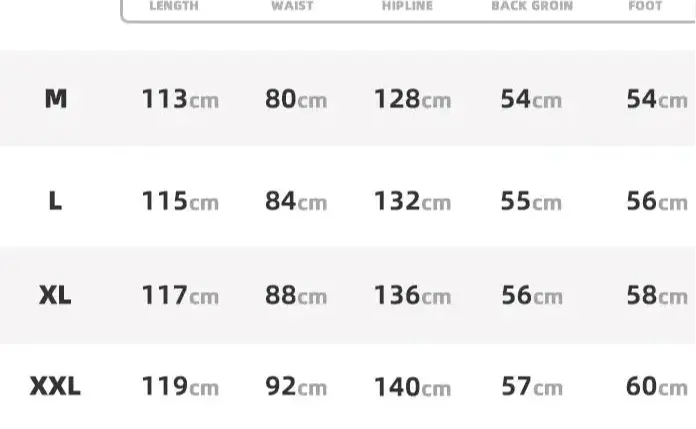Select the M size row label
This screenshot has height=429, width=696.
(x=56, y=99)
